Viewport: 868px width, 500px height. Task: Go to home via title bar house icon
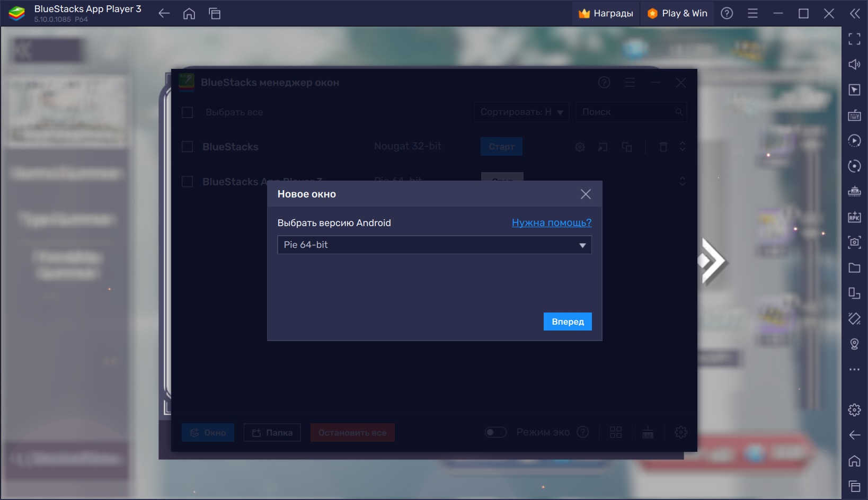pos(189,14)
